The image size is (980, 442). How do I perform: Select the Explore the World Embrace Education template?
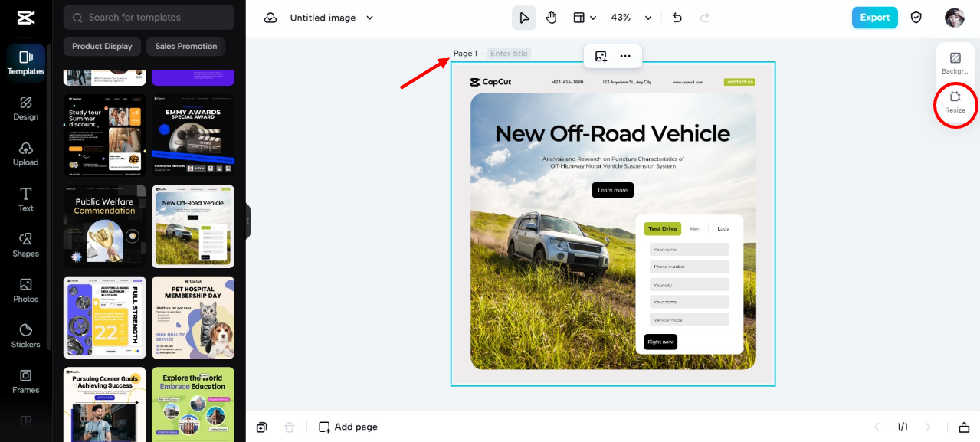click(x=193, y=404)
